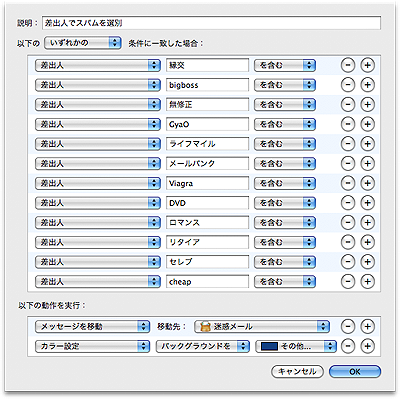400x399 pixels.
Task: Click plus beside the メールバンク condition
Action: pyautogui.click(x=367, y=164)
